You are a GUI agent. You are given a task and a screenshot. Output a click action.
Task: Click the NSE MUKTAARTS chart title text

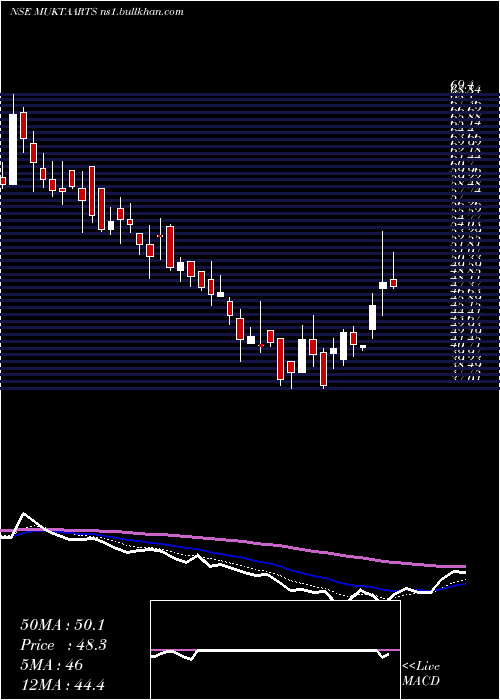[x=96, y=12]
